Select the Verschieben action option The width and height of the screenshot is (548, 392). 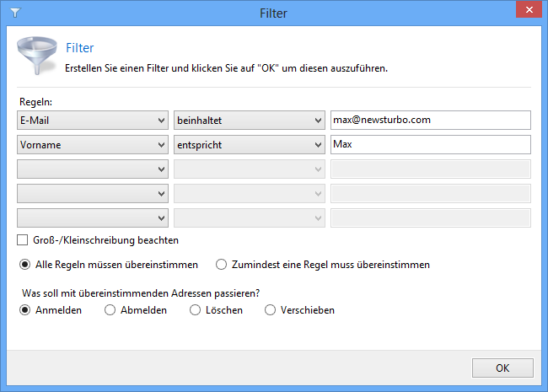coord(270,310)
